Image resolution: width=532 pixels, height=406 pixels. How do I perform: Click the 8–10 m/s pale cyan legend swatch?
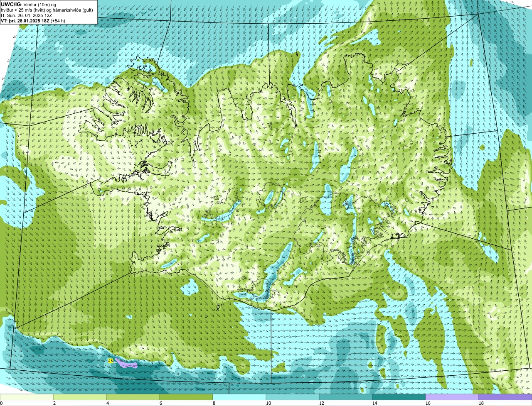(x=239, y=397)
